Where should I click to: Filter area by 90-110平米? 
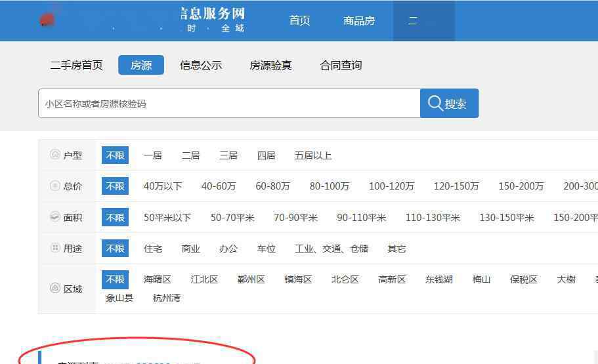click(362, 217)
